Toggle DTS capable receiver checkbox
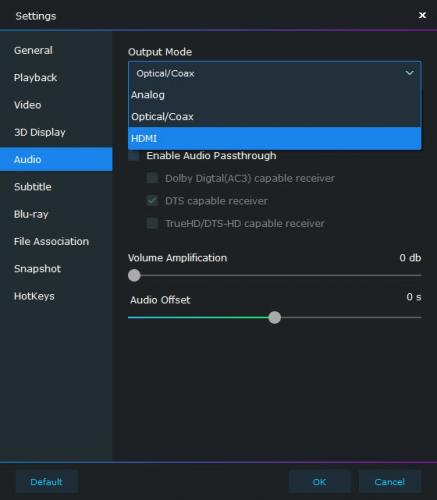Screen dimensions: 437x500 152,201
